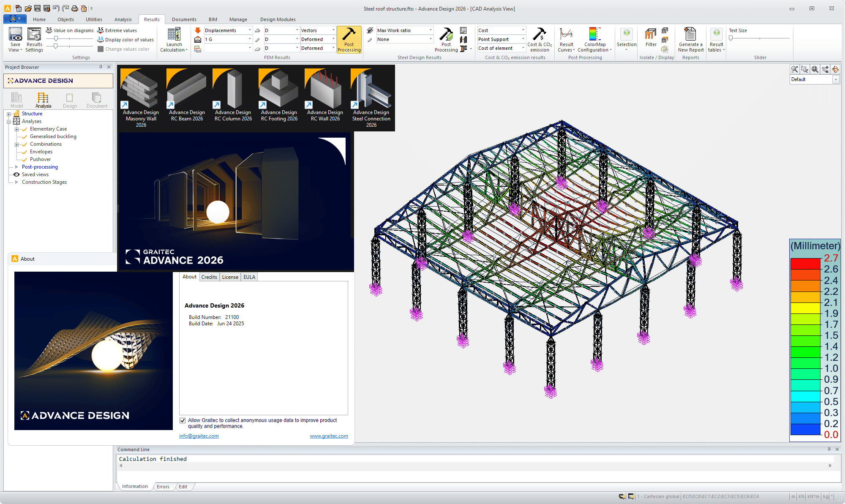Toggle Saved views visibility eye
845x504 pixels.
(16, 174)
